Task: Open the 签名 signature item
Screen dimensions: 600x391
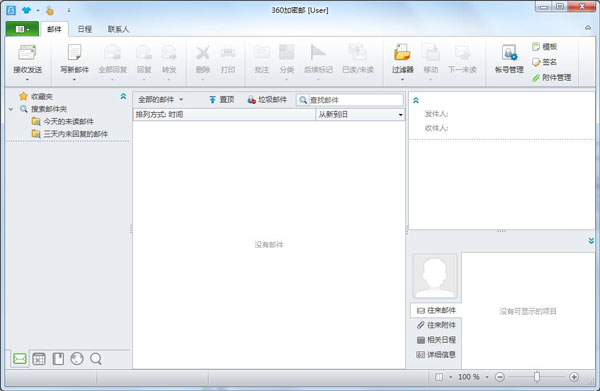Action: pyautogui.click(x=545, y=62)
